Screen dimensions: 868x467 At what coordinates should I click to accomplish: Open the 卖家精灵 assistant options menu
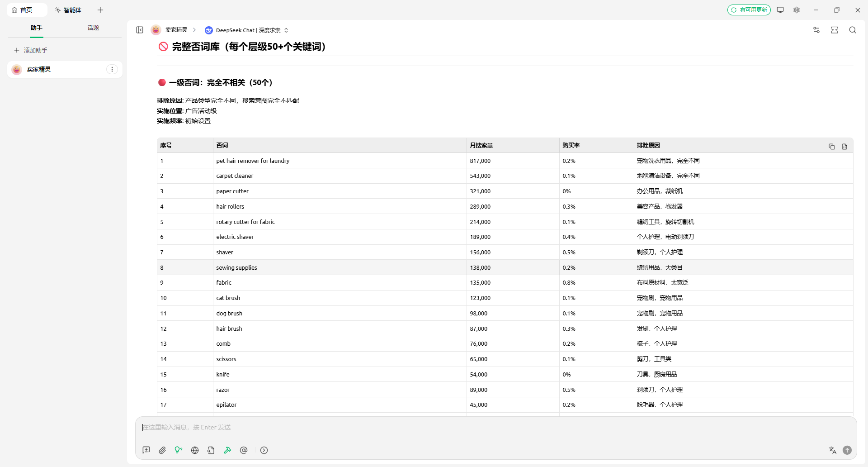pos(112,69)
